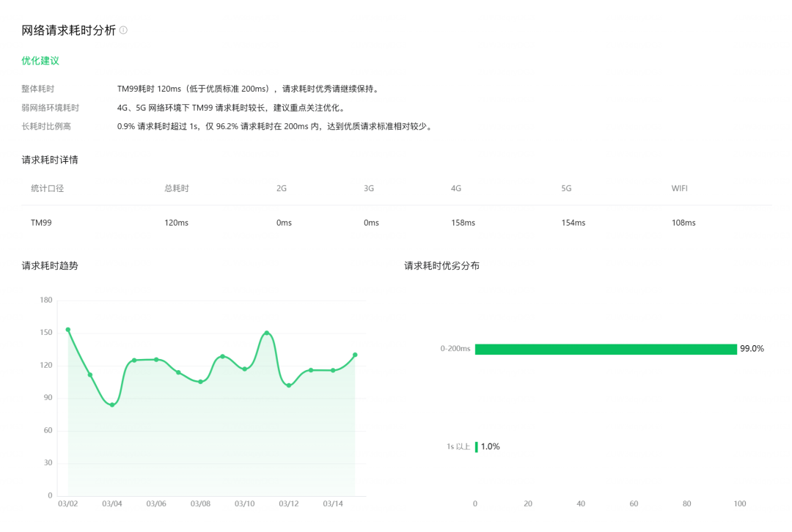The height and width of the screenshot is (532, 792).
Task: Click the 5G column header
Action: (x=566, y=188)
